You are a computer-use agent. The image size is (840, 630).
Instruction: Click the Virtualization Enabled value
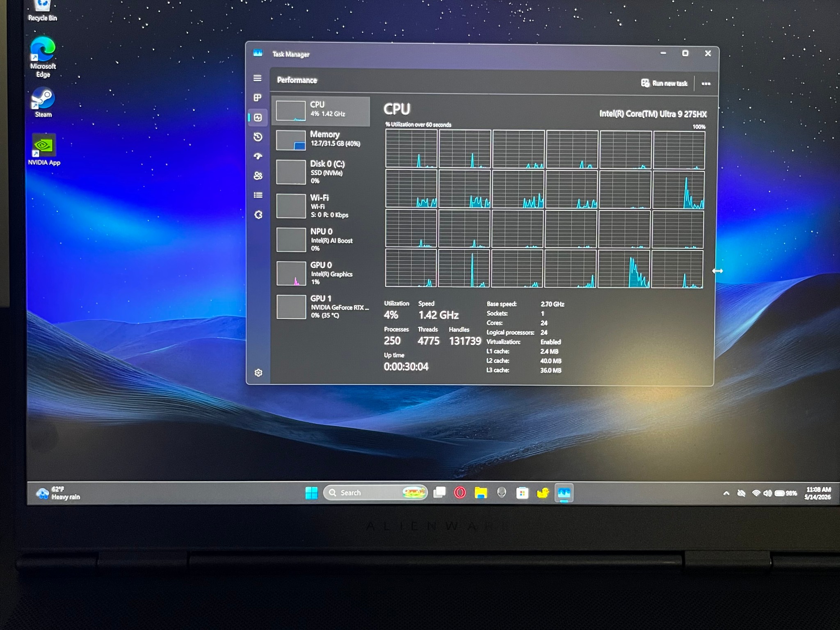point(550,342)
